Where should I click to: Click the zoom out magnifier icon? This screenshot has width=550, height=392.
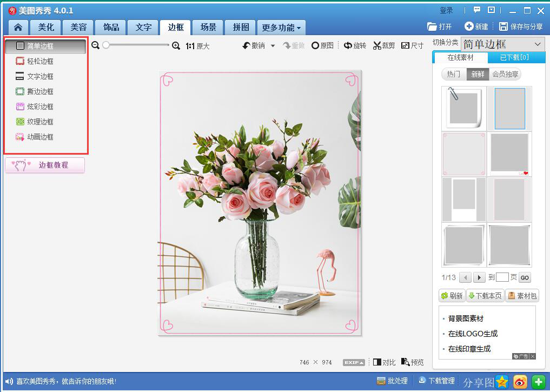click(95, 45)
